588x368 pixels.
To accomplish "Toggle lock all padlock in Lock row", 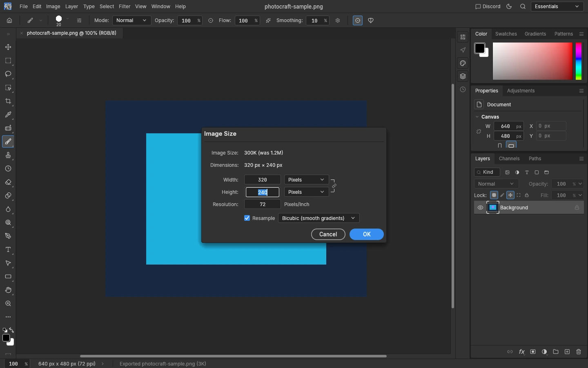I will coord(527,195).
